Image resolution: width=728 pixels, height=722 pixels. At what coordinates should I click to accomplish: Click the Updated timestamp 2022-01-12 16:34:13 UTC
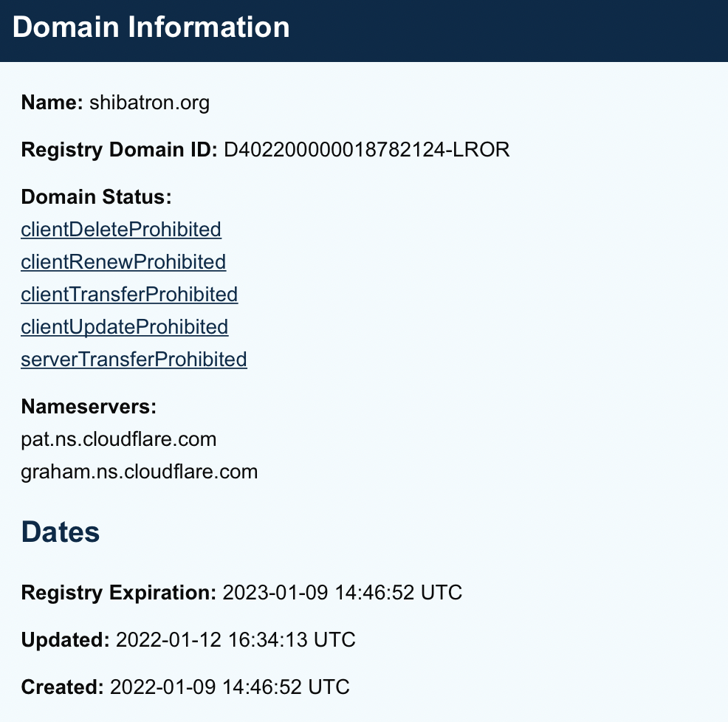click(236, 639)
